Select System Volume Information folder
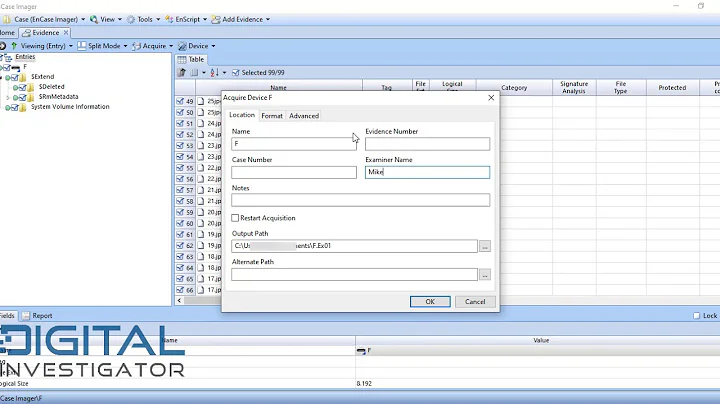The width and height of the screenshot is (720, 404). (70, 107)
